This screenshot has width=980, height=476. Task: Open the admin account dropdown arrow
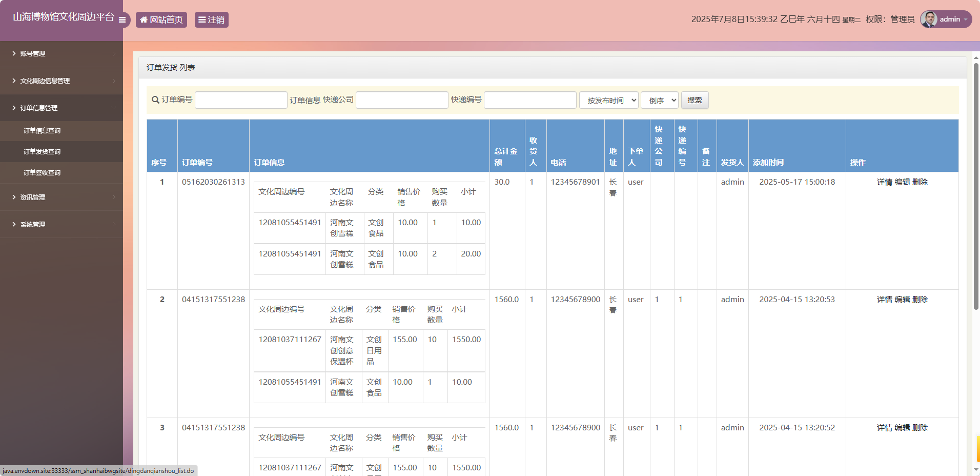(966, 19)
